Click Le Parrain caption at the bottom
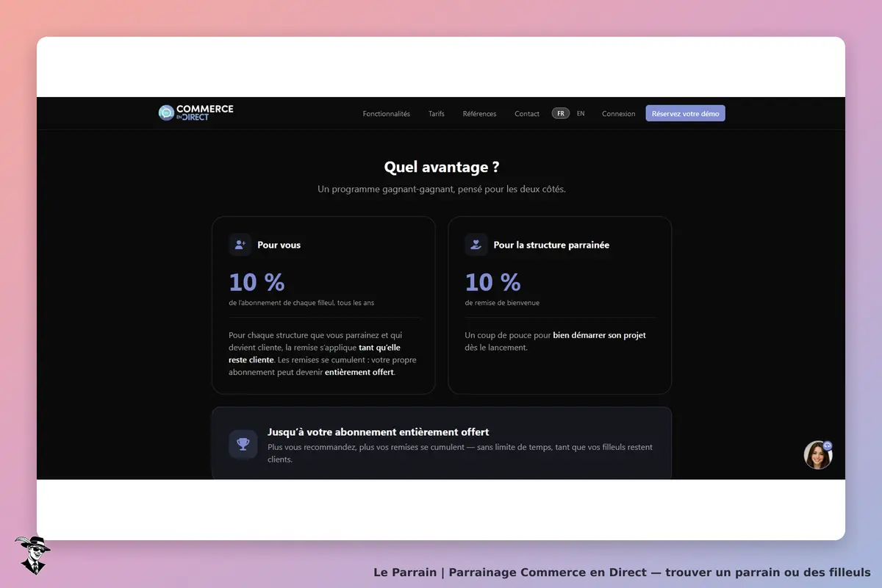 point(622,572)
